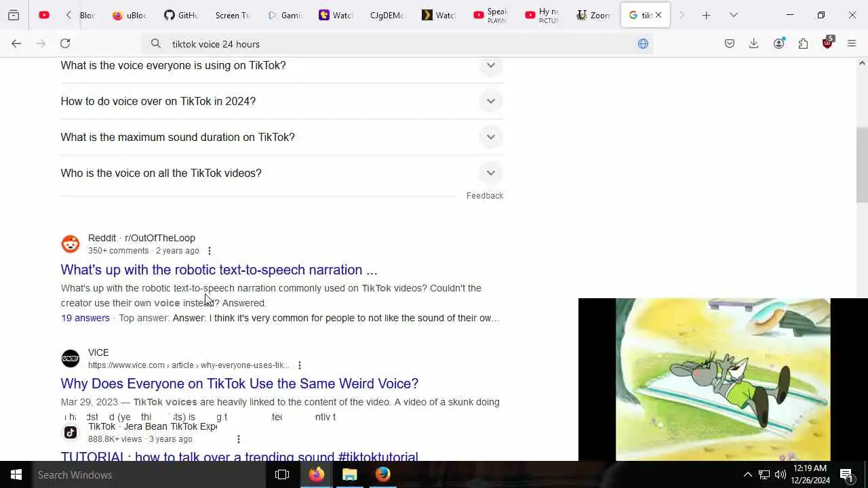Screen dimensions: 868x488
Task: Switch to the CJgDEMc tab
Action: pos(387,15)
